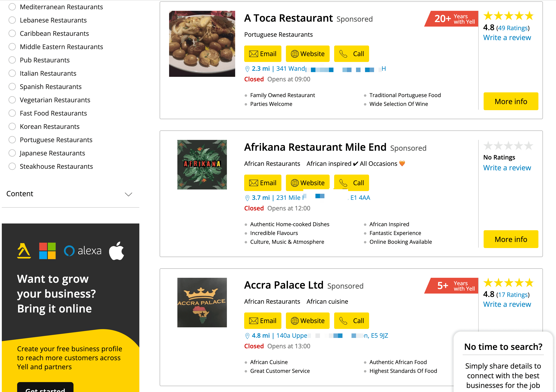The image size is (556, 392).
Task: Expand the Content filter section
Action: 128,194
